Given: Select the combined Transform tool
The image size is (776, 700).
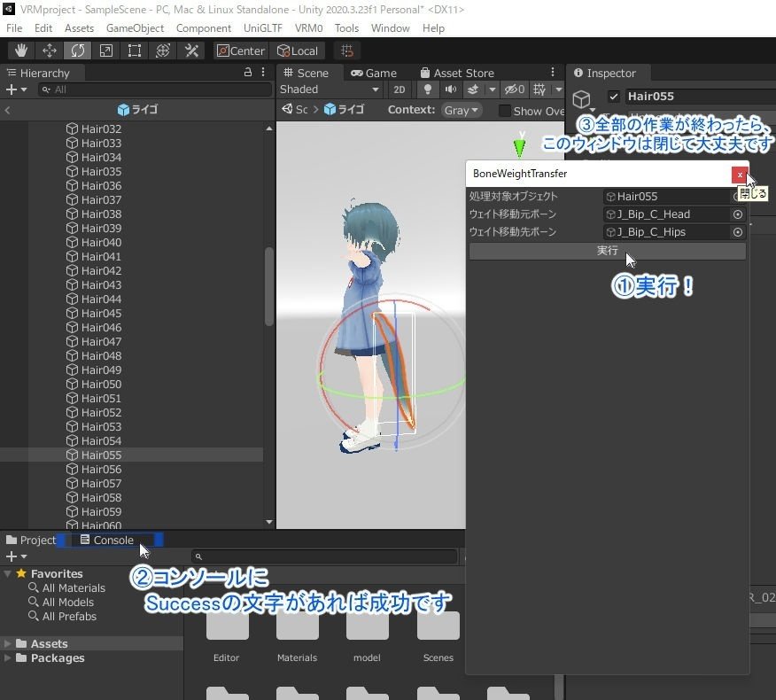Looking at the screenshot, I should [x=163, y=51].
